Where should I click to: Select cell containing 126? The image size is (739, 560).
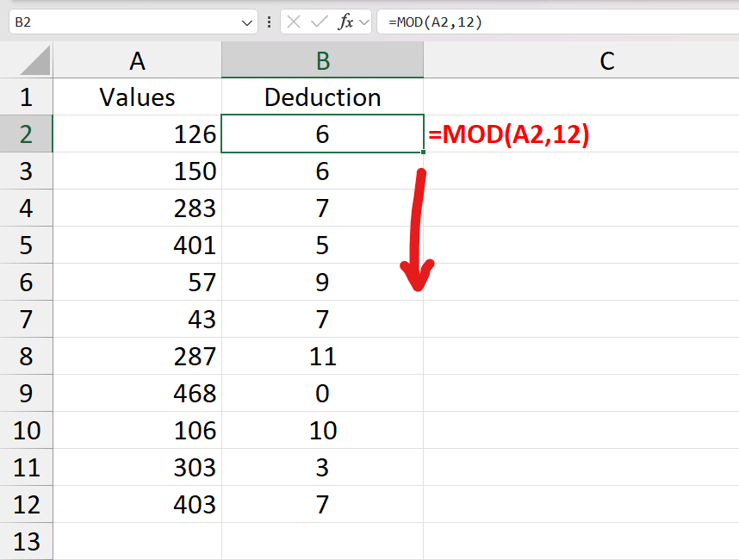[137, 134]
